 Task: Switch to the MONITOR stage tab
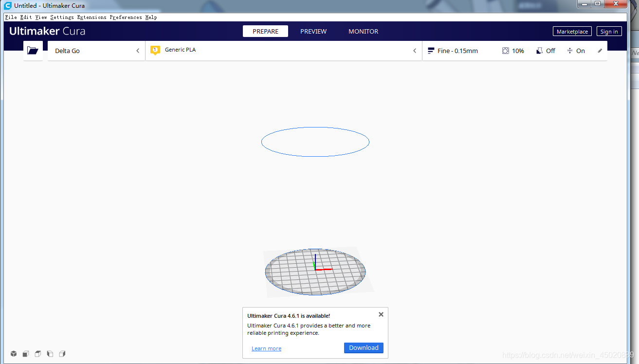tap(363, 31)
